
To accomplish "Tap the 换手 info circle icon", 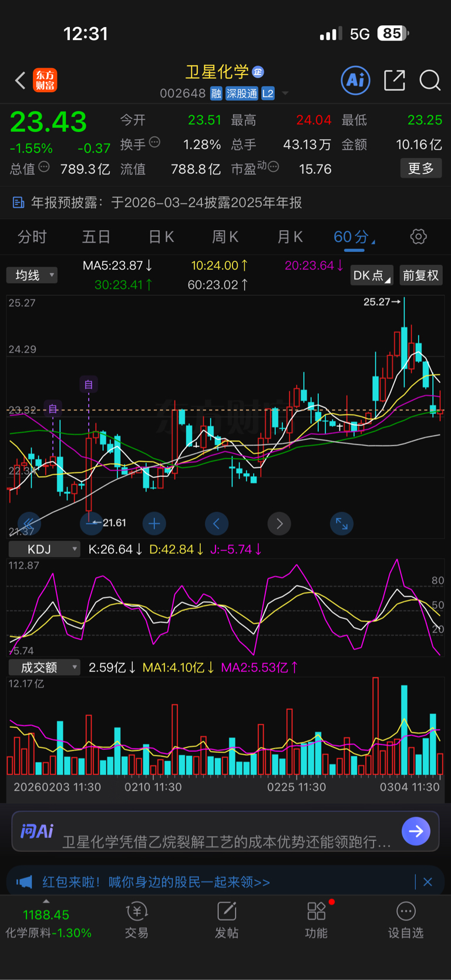I will (154, 142).
